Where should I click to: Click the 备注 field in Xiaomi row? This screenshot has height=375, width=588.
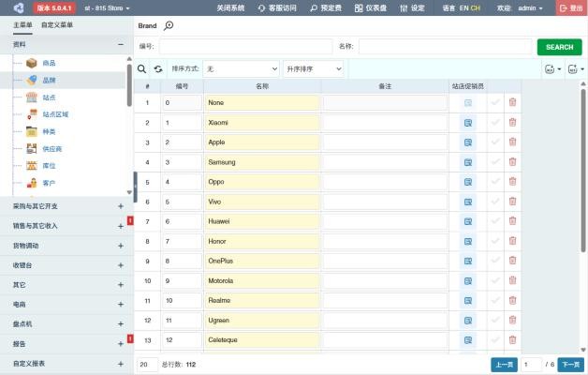pos(385,123)
